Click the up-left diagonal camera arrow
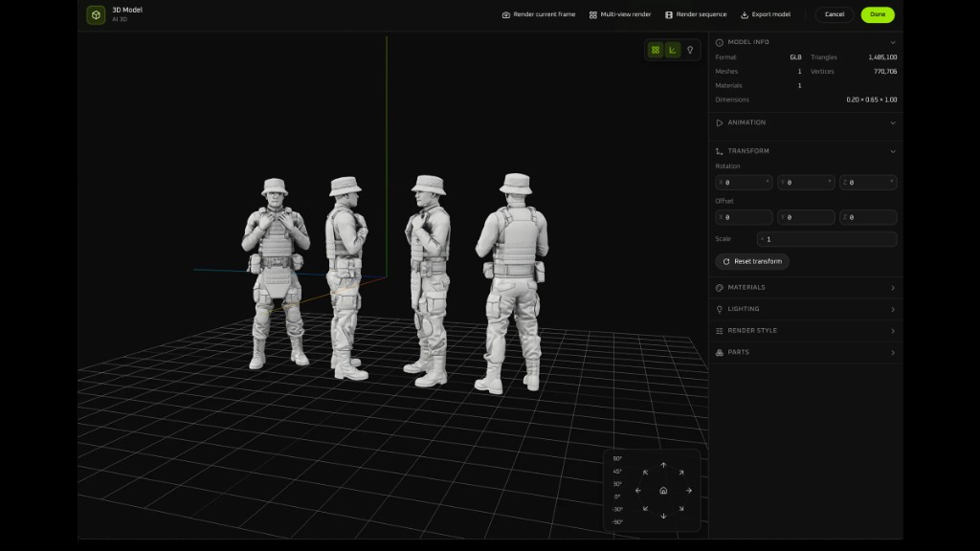This screenshot has height=551, width=980. coord(646,473)
